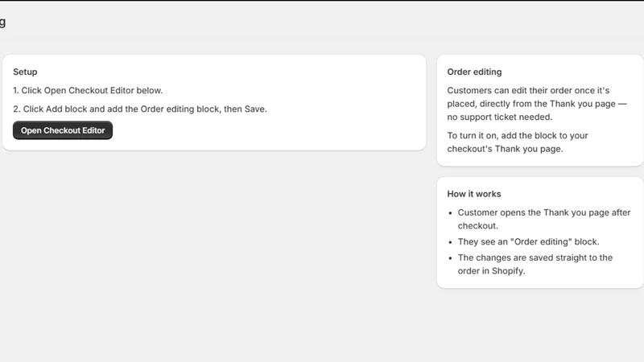The height and width of the screenshot is (362, 644).
Task: Select 'To turn it on, add the block' paragraph
Action: 518,142
